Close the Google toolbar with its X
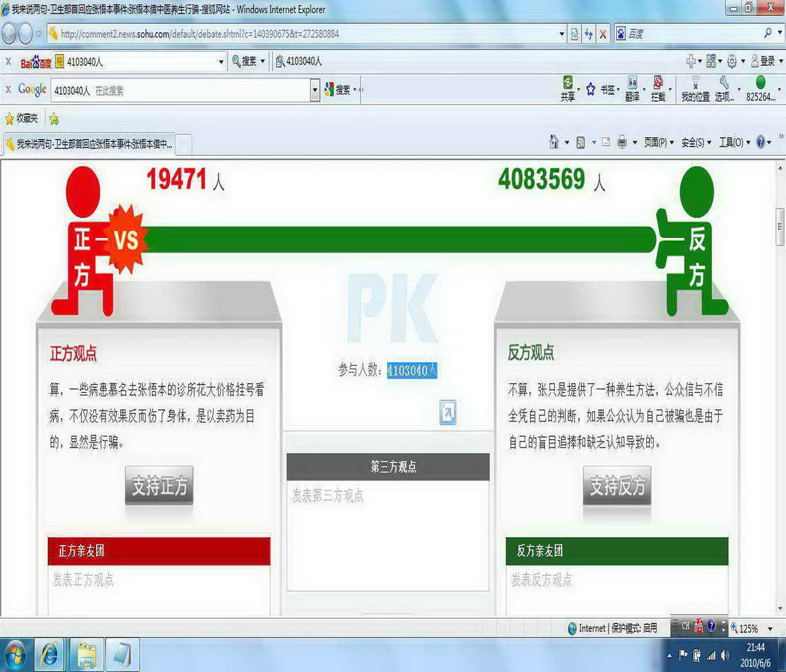 (8, 89)
